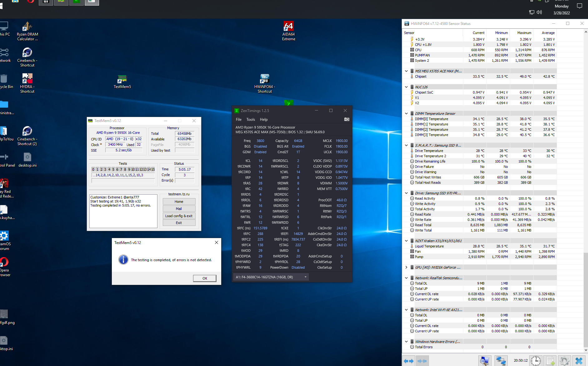Open the File menu in ZenTimings
The width and height of the screenshot is (588, 366).
click(x=239, y=120)
